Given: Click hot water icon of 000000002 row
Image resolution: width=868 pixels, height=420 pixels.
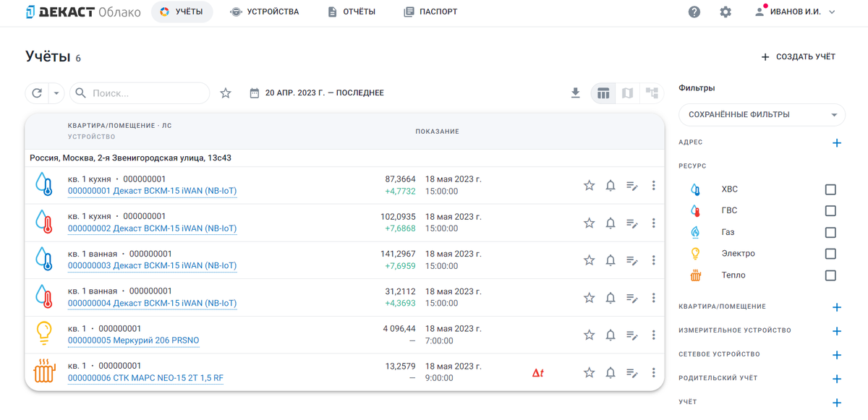Looking at the screenshot, I should coord(44,223).
